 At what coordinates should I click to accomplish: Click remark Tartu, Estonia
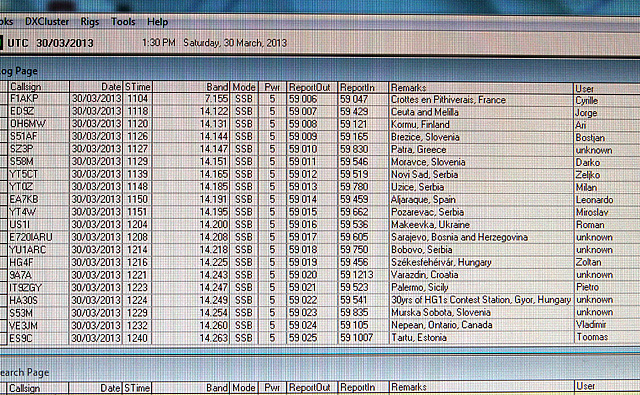pyautogui.click(x=419, y=338)
